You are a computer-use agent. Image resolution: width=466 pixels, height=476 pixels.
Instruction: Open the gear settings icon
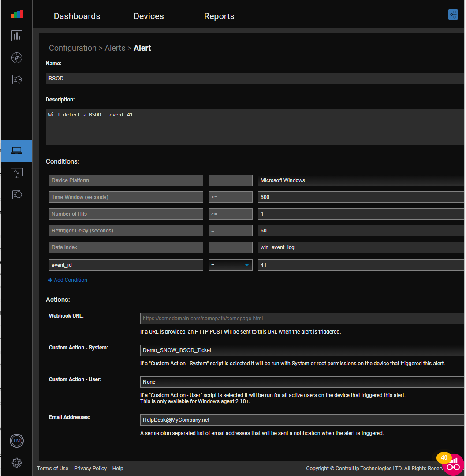pyautogui.click(x=17, y=463)
